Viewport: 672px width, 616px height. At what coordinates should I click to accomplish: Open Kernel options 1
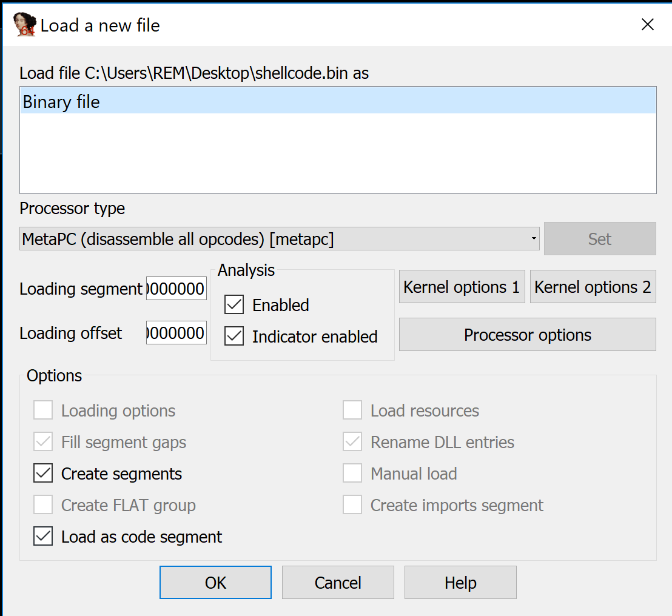tap(462, 286)
